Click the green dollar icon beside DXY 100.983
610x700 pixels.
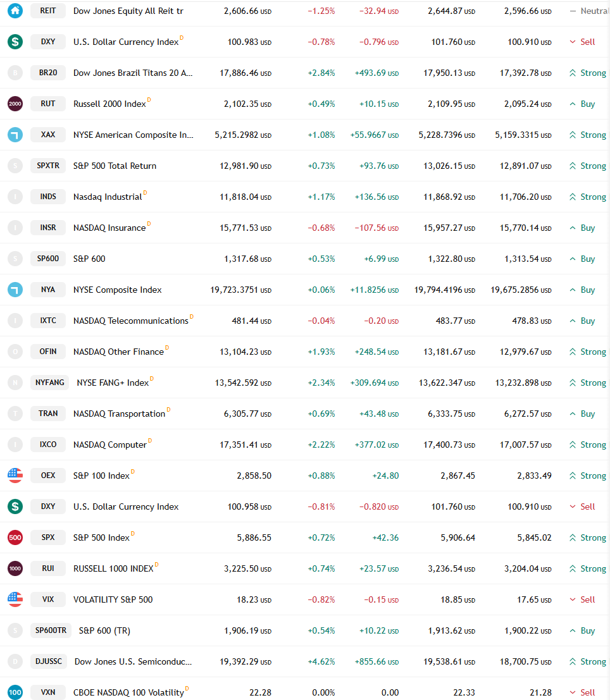point(15,42)
